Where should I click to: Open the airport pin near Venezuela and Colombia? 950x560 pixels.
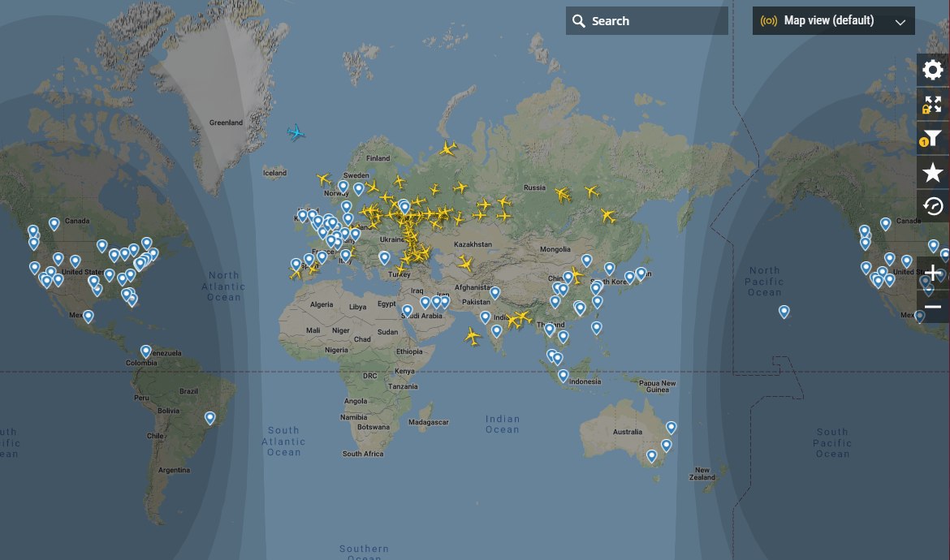(x=146, y=351)
